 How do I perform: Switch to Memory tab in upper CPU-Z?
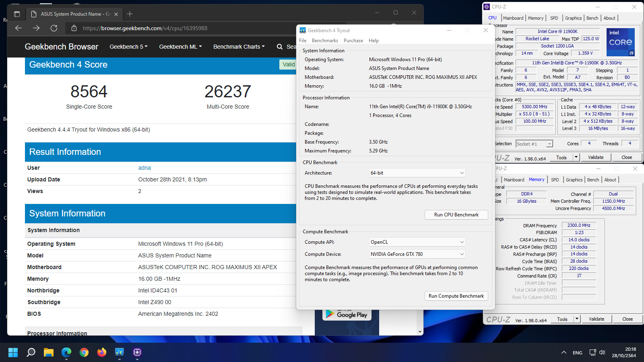(x=536, y=18)
